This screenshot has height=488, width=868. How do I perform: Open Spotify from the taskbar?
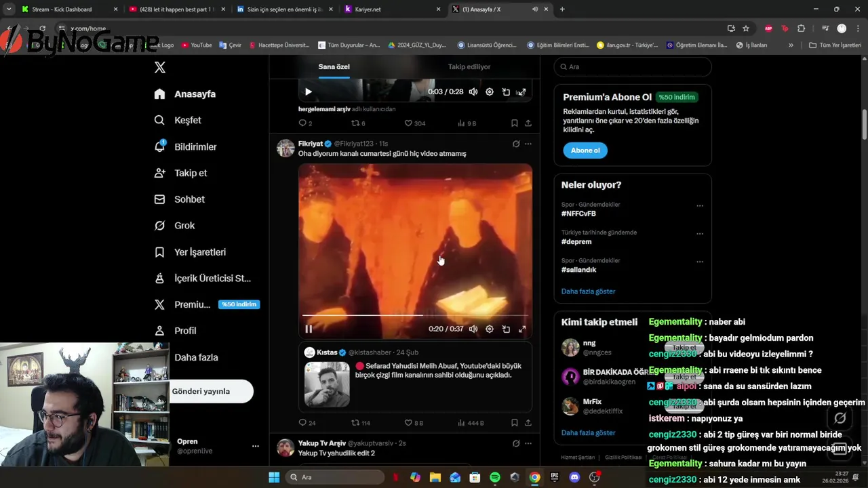(495, 477)
